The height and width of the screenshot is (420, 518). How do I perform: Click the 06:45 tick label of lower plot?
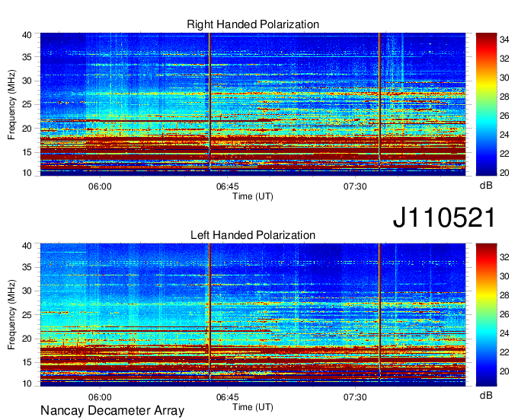point(227,397)
